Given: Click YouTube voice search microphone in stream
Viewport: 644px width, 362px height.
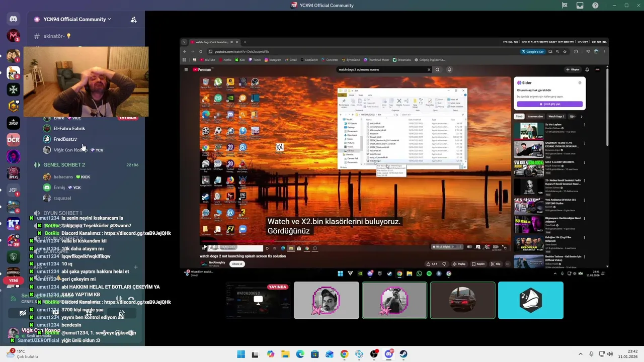Looking at the screenshot, I should point(449,70).
